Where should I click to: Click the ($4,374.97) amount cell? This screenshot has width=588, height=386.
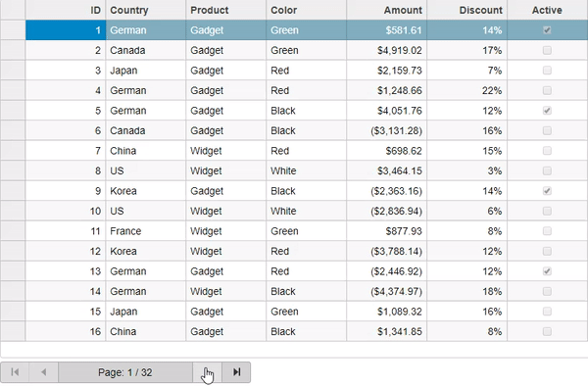tap(387, 291)
